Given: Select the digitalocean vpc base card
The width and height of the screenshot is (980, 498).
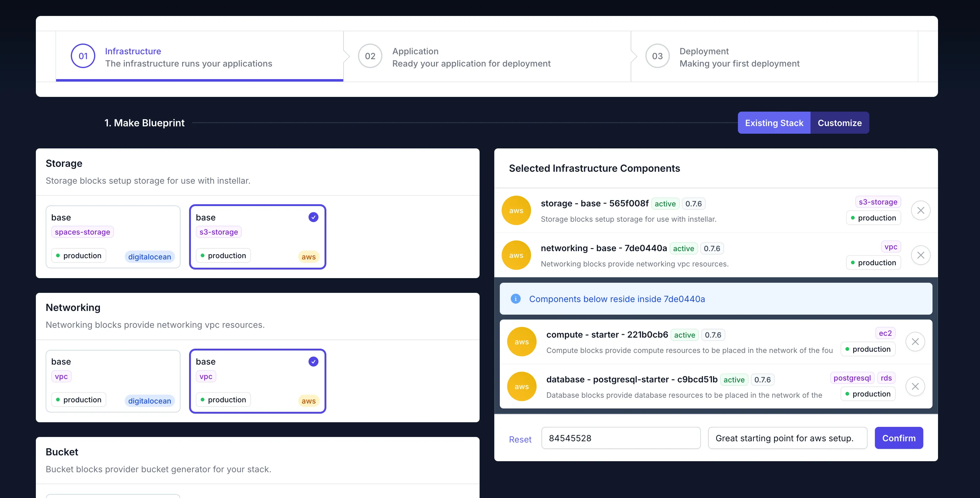Looking at the screenshot, I should pos(113,381).
